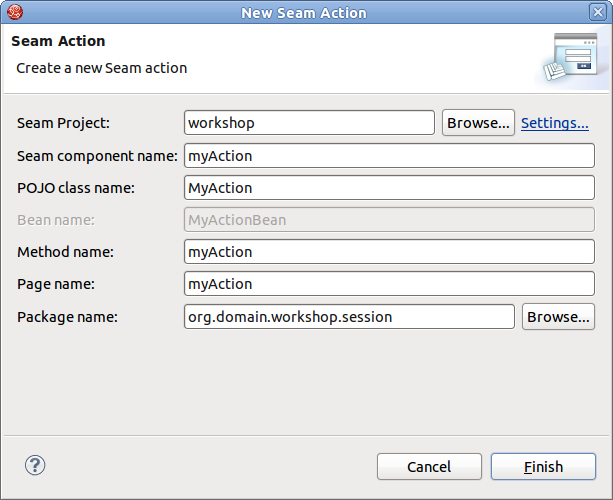Click the disabled Bean name field

click(389, 220)
